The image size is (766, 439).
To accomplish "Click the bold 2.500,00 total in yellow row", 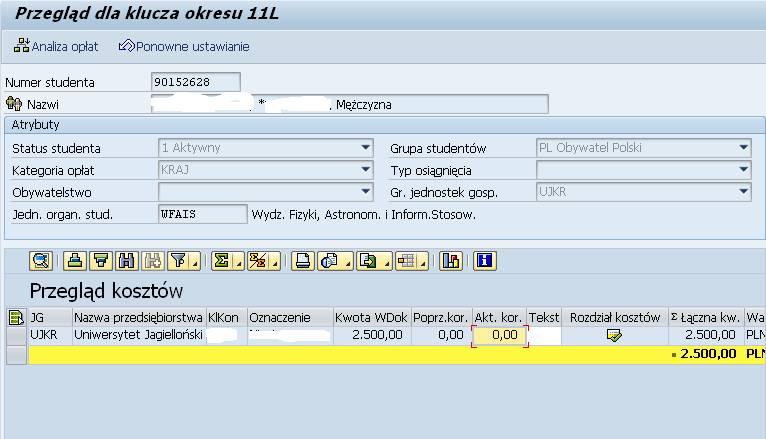I will 708,354.
